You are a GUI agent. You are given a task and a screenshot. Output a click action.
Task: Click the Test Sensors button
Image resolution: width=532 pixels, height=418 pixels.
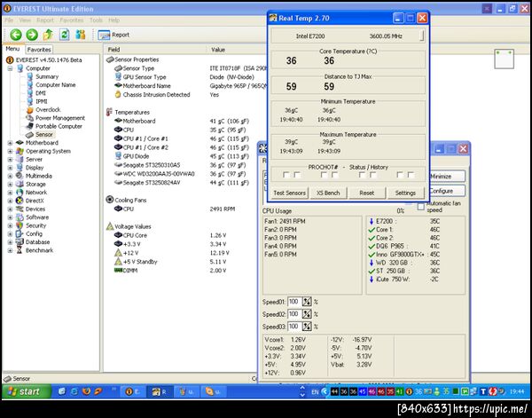coord(289,193)
